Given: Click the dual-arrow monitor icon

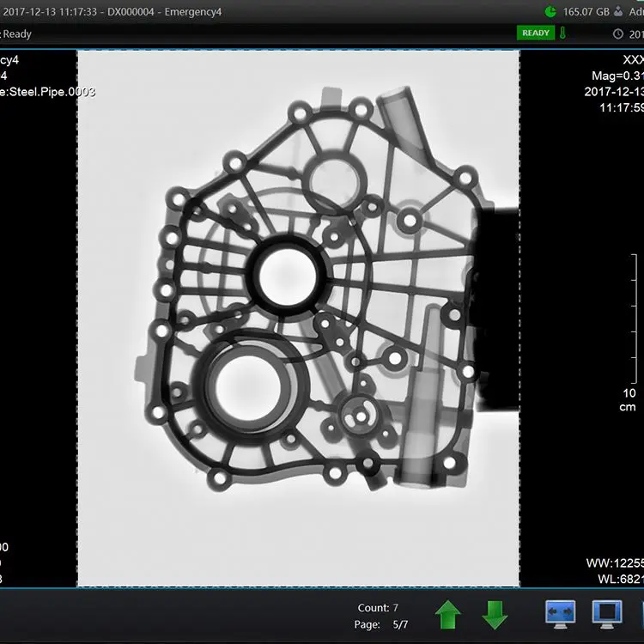Looking at the screenshot, I should [x=560, y=613].
